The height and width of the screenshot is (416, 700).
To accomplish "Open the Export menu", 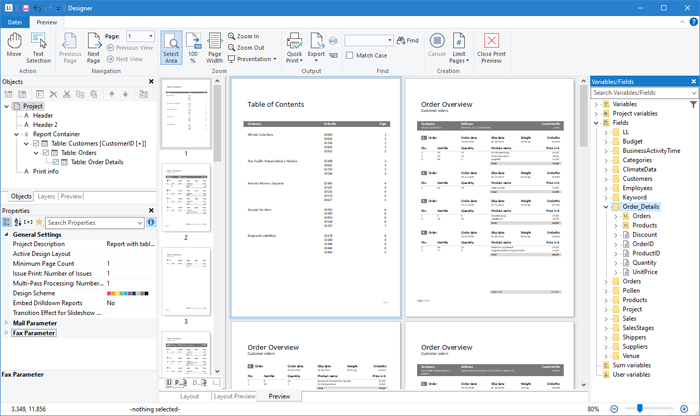I will pyautogui.click(x=316, y=48).
